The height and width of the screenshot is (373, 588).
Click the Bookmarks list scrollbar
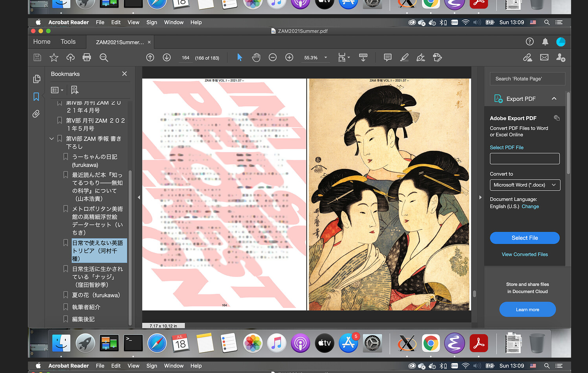(130, 248)
